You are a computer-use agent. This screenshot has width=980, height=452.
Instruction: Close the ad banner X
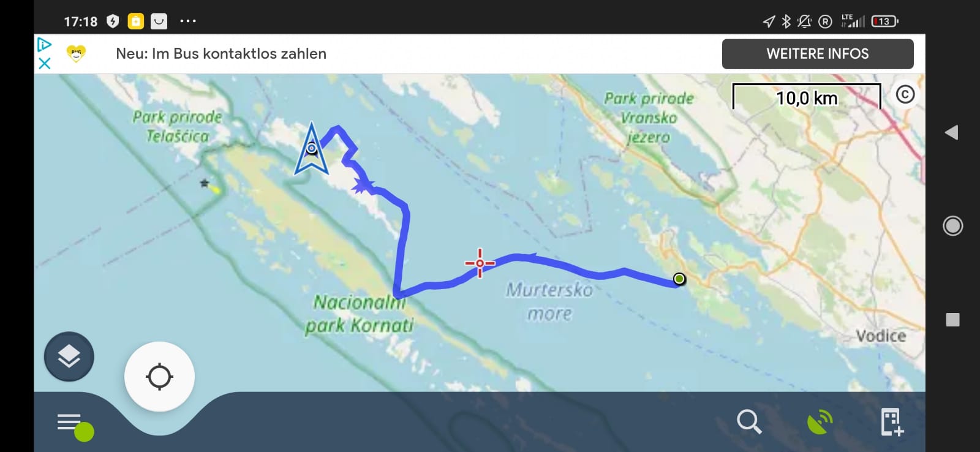point(44,63)
